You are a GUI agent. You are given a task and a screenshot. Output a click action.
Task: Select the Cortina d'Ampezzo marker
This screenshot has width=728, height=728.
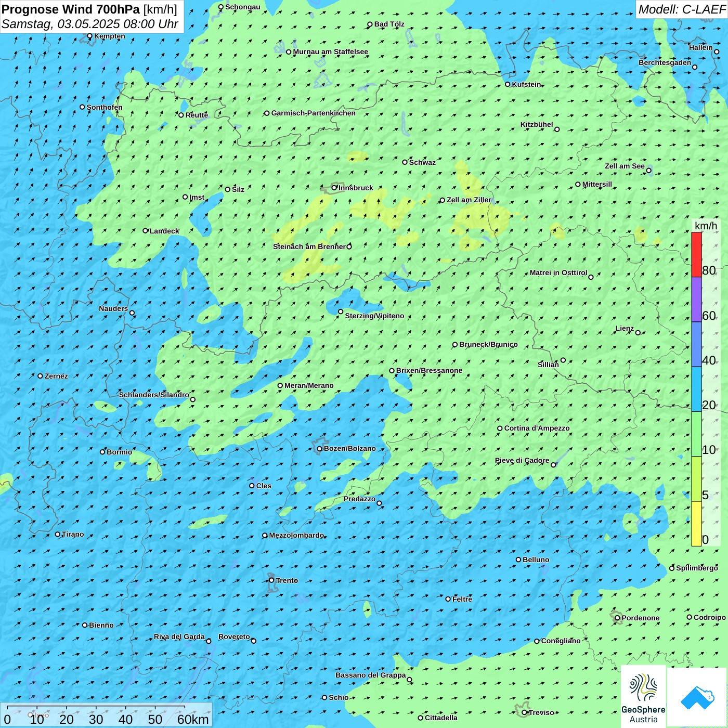[500, 428]
